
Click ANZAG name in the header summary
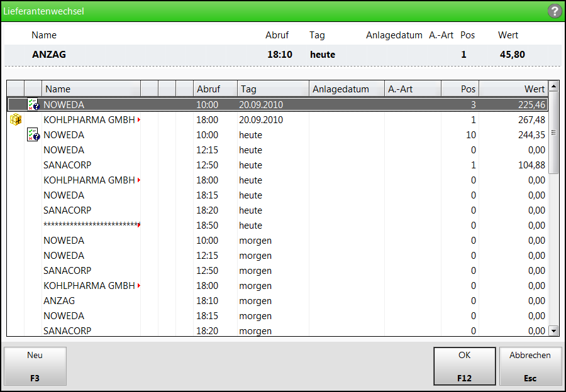pos(49,55)
